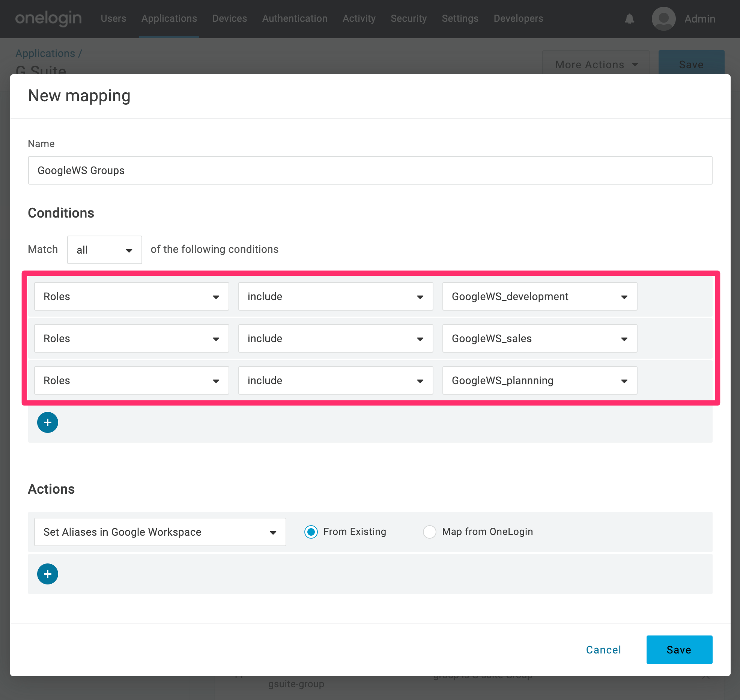Select the From Existing radio button
The image size is (740, 700).
coord(311,532)
